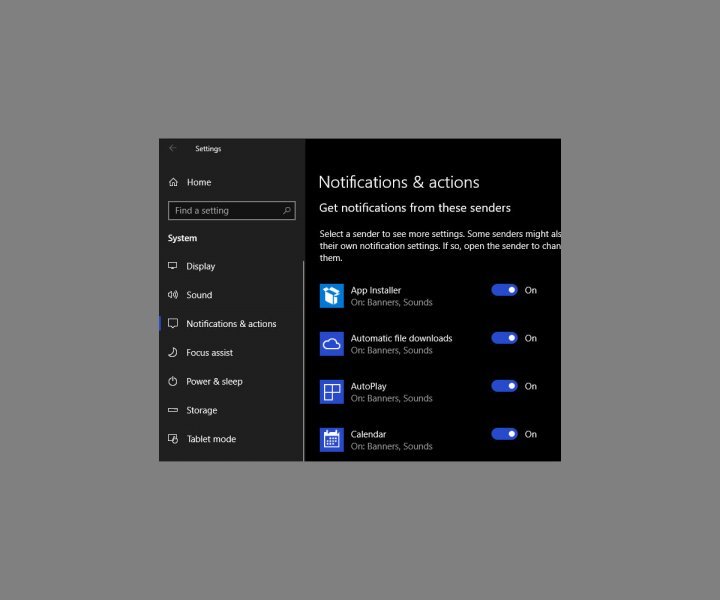Open Focus assist settings
The height and width of the screenshot is (600, 720).
point(231,353)
